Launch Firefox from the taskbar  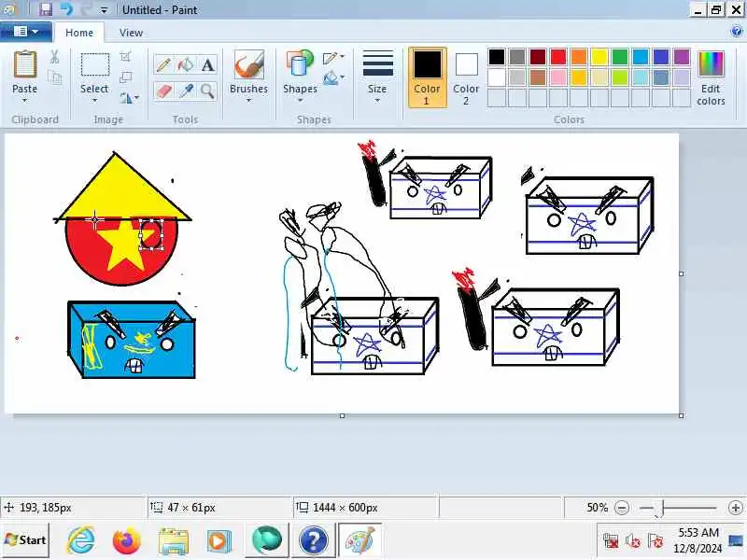(x=127, y=540)
